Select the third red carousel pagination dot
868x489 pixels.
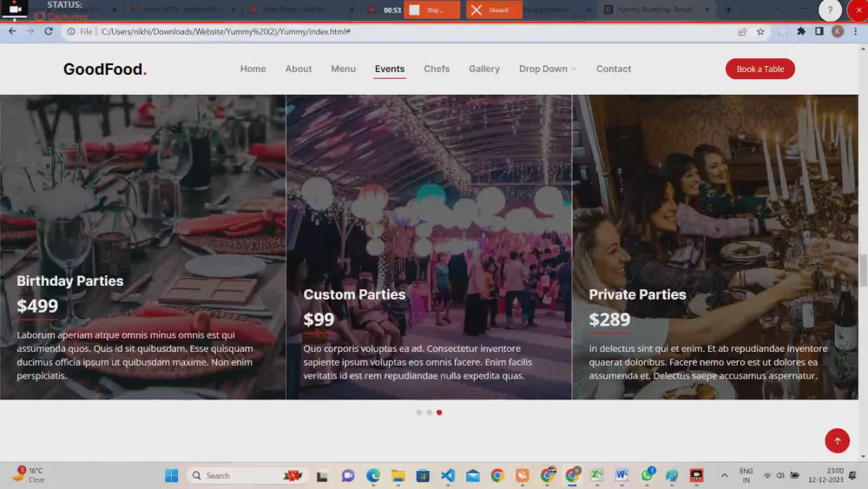(439, 413)
